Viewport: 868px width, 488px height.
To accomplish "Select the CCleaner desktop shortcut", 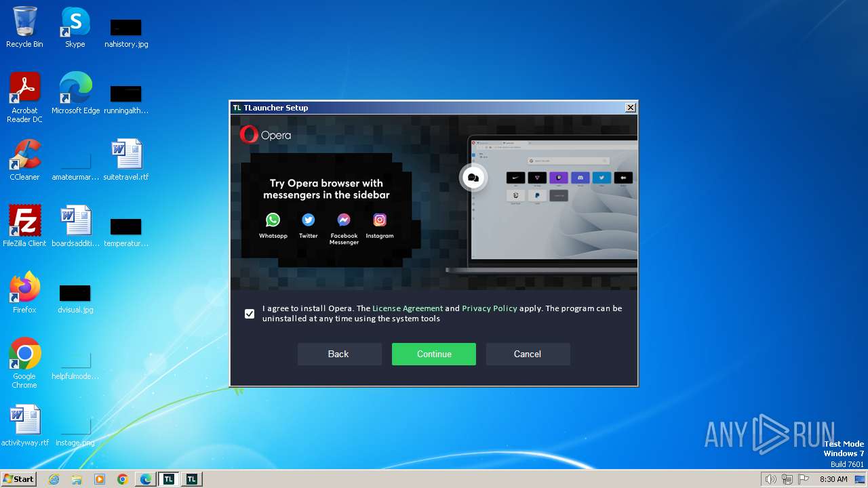I will pyautogui.click(x=24, y=159).
